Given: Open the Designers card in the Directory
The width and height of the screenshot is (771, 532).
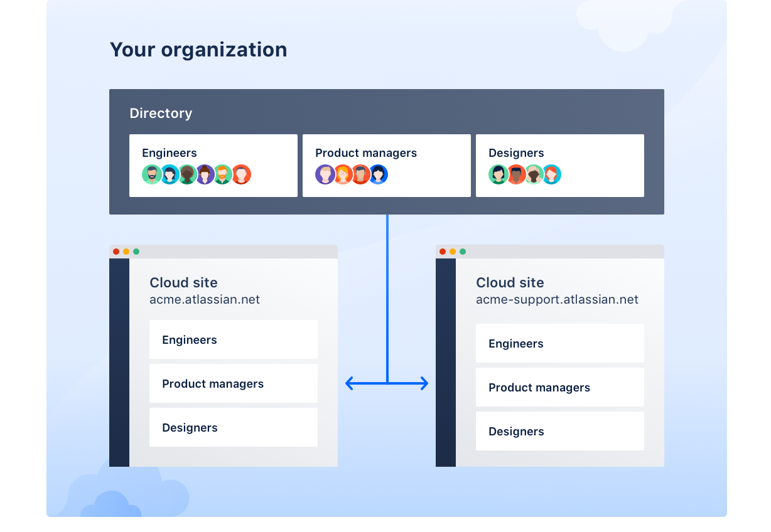Looking at the screenshot, I should (x=560, y=166).
